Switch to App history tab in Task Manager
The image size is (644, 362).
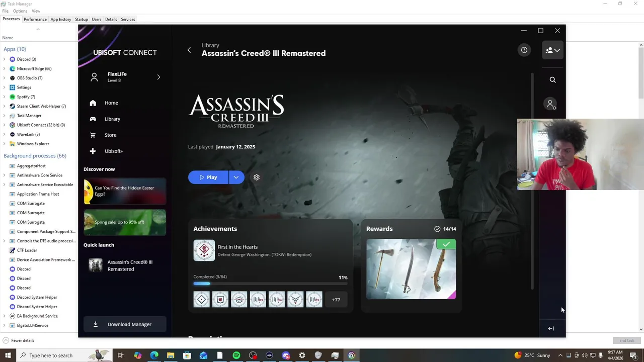click(x=61, y=19)
